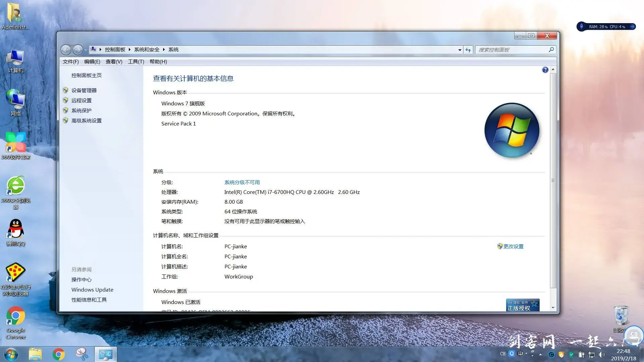Open recent pages dropdown beside forward button
The image size is (644, 362).
86,50
